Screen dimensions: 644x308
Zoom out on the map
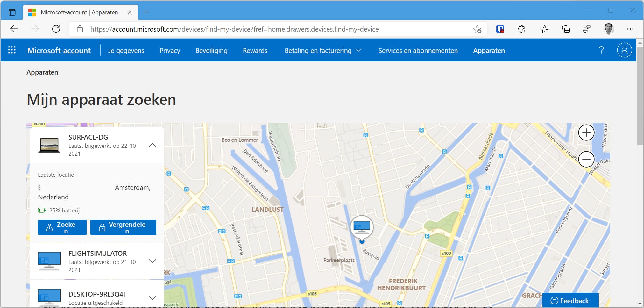point(586,159)
